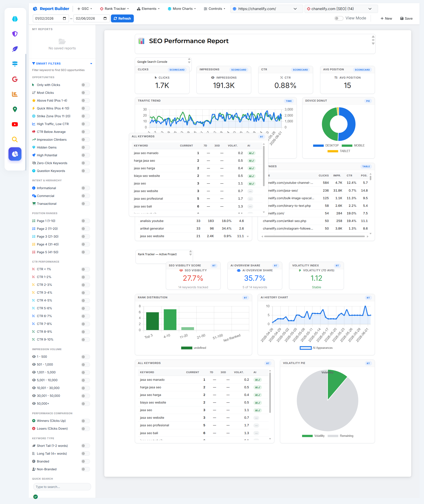Image resolution: width=424 pixels, height=504 pixels.
Task: Click the RT tag on Volatility Pie
Action: click(368, 363)
